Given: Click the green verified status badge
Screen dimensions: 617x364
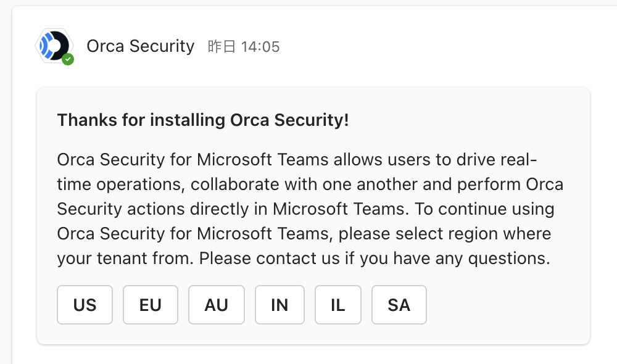Looking at the screenshot, I should tap(68, 59).
